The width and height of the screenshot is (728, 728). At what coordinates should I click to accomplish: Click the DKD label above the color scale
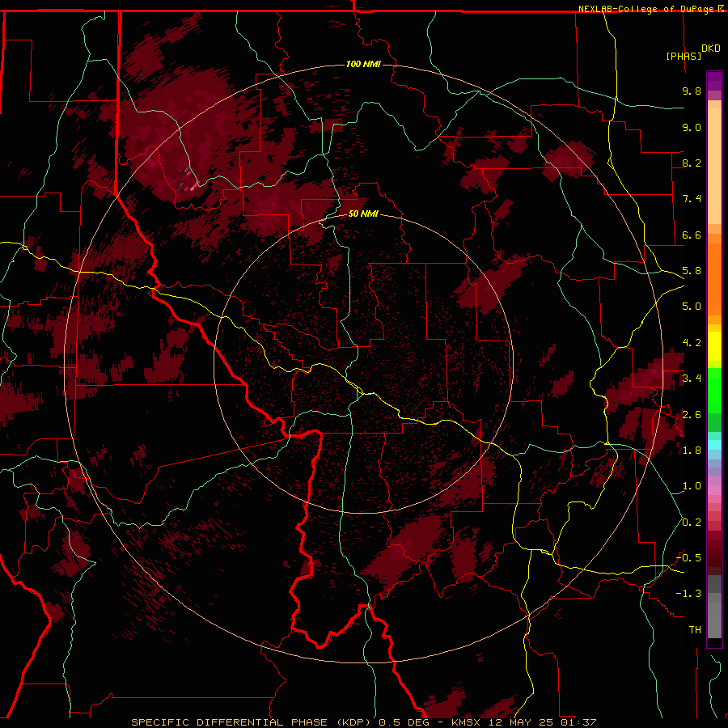coord(711,48)
